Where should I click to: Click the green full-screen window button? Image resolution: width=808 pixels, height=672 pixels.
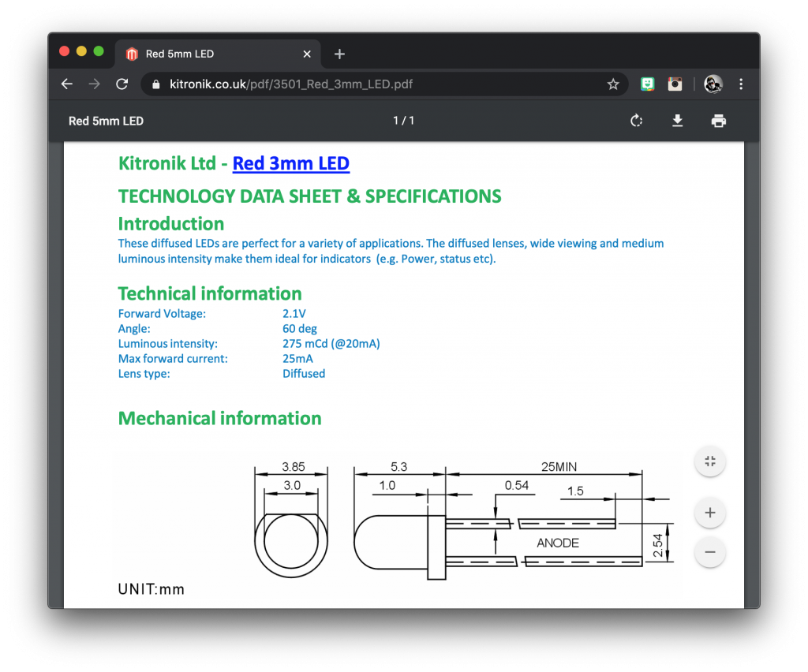[99, 51]
